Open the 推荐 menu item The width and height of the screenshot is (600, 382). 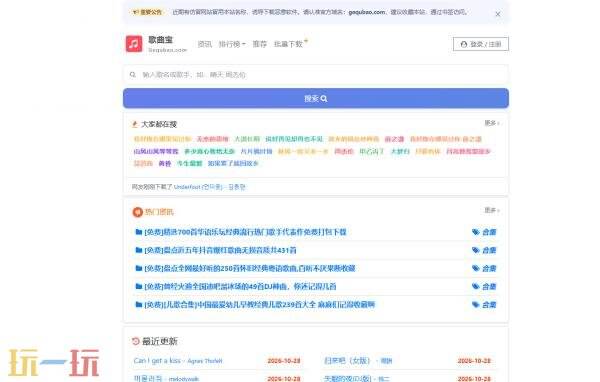[259, 44]
